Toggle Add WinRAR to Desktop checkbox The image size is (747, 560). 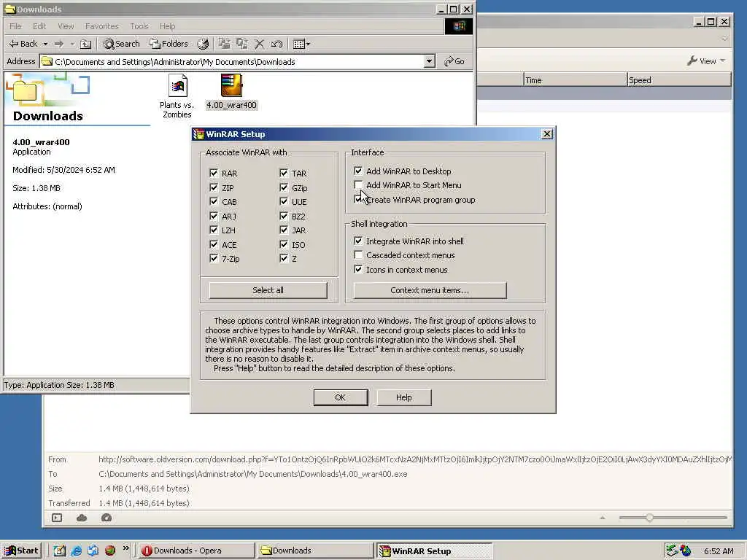pyautogui.click(x=357, y=171)
